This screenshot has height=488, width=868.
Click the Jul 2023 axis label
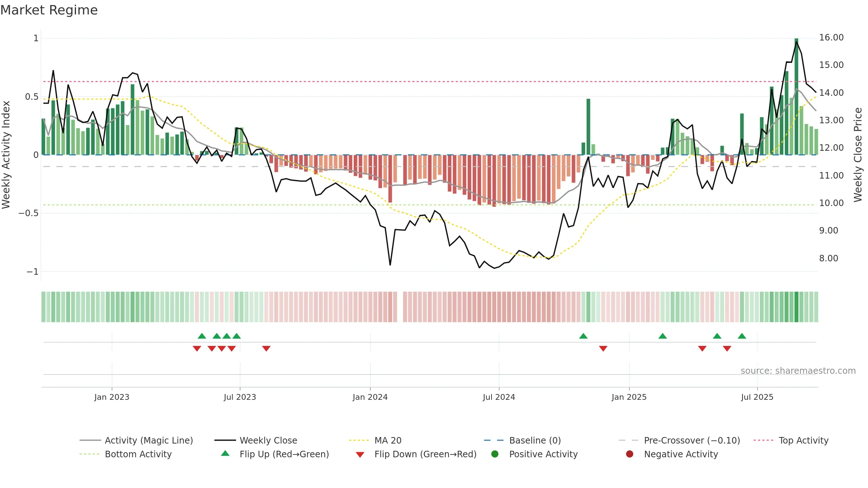[240, 397]
